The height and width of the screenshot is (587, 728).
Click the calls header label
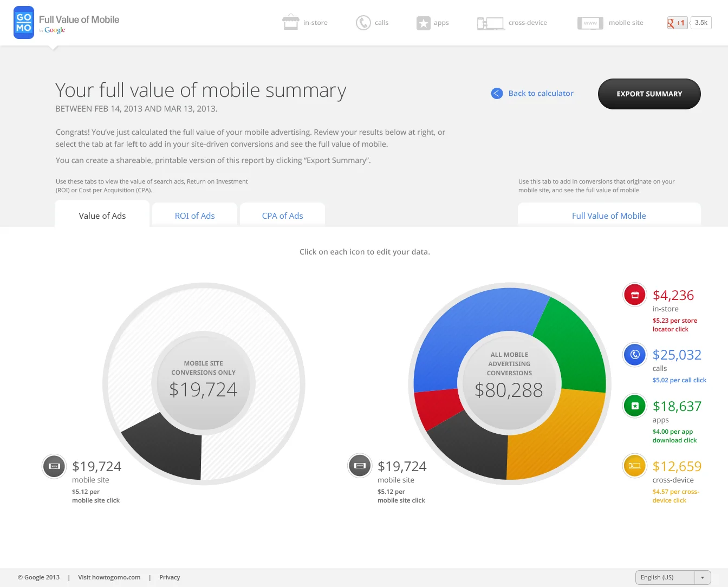pyautogui.click(x=381, y=23)
